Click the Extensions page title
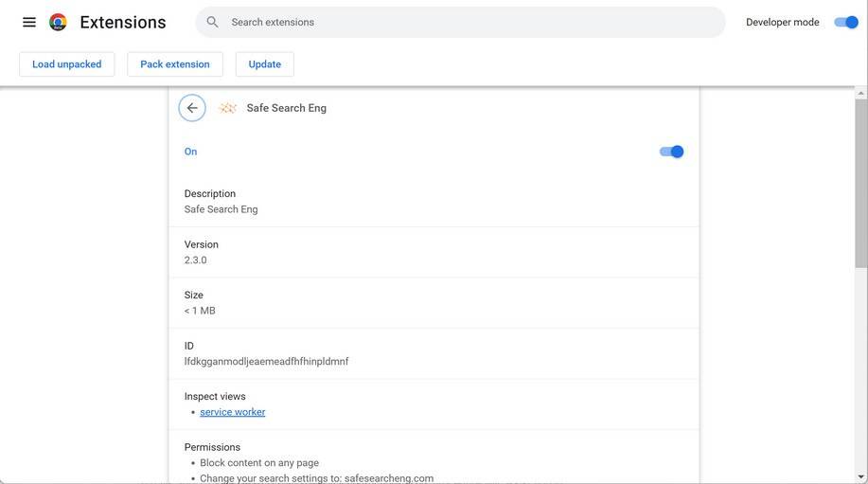This screenshot has width=868, height=484. [123, 22]
